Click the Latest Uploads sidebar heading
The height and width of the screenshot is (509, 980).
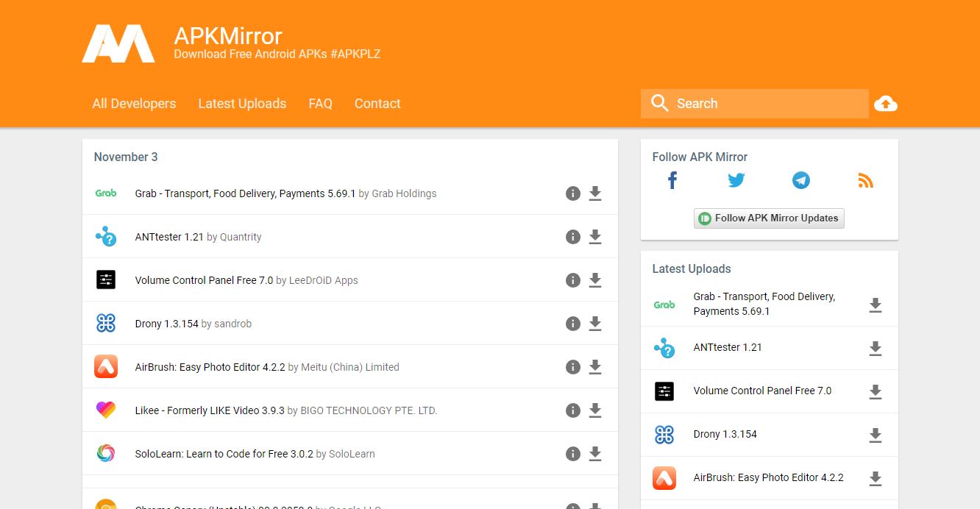click(692, 268)
